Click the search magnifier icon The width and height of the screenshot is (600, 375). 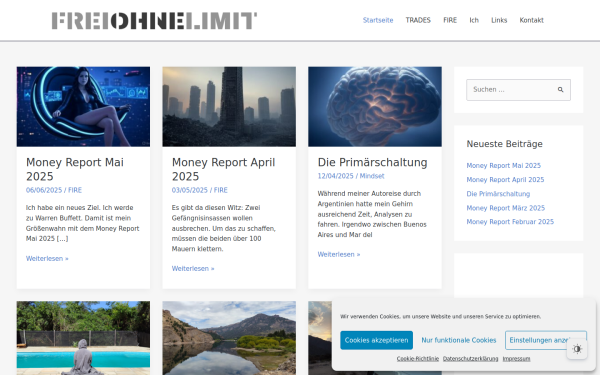coord(560,90)
